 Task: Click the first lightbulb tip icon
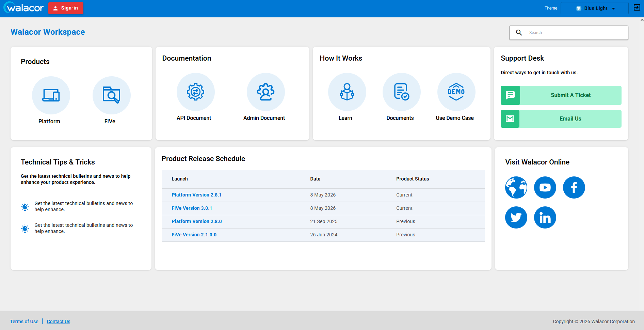point(25,207)
